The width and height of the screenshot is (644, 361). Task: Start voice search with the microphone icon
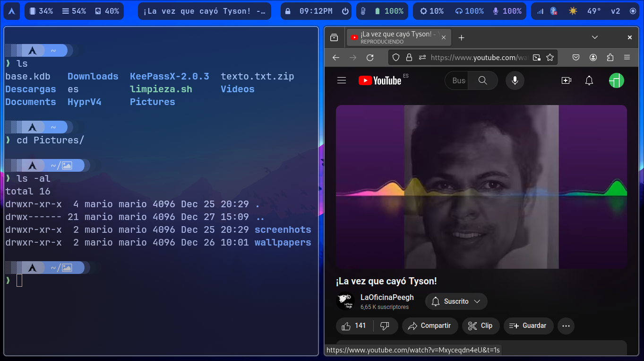(x=515, y=80)
